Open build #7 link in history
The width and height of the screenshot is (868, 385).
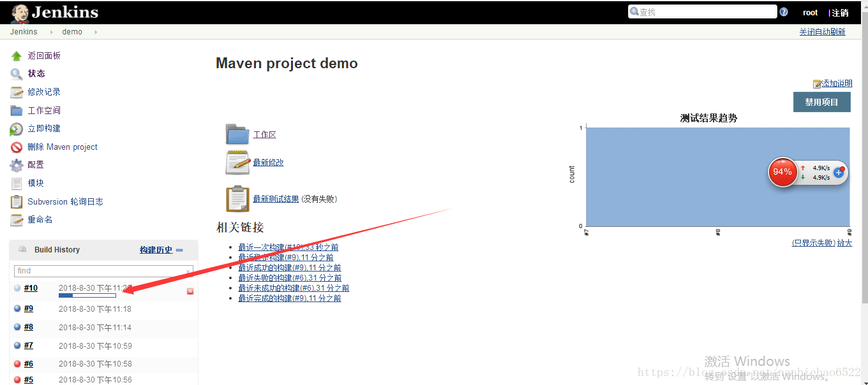[29, 345]
